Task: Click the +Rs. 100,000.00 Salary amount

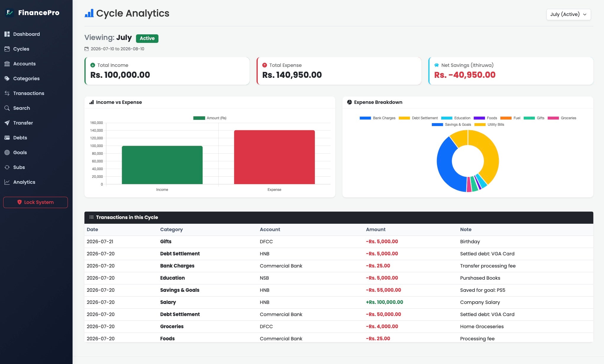Action: (384, 302)
